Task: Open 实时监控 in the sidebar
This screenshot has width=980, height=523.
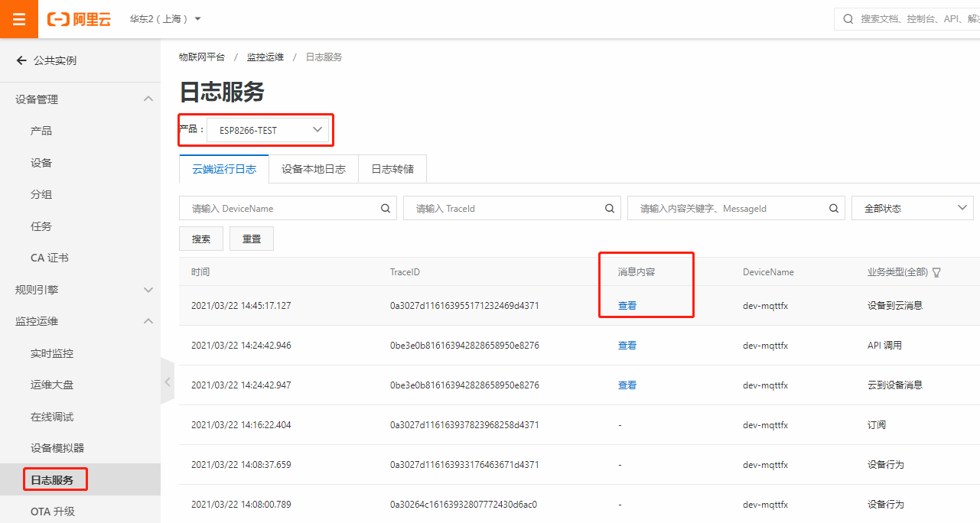Action: 52,353
